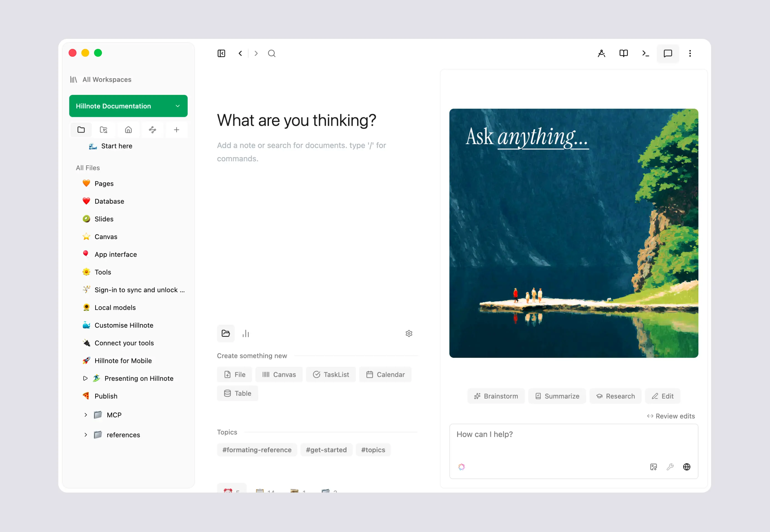Open the book reader icon
Viewport: 770px width, 532px height.
[x=623, y=53]
